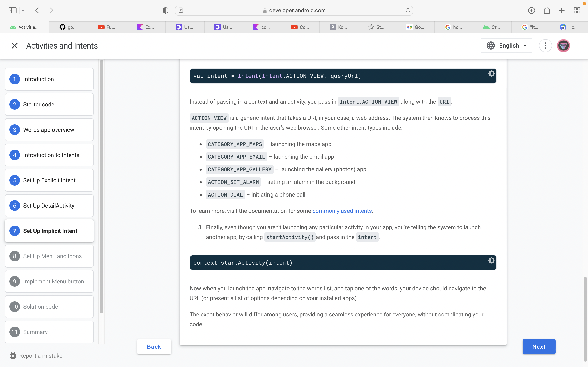Open the three-dot options menu
This screenshot has width=588, height=367.
pos(545,45)
